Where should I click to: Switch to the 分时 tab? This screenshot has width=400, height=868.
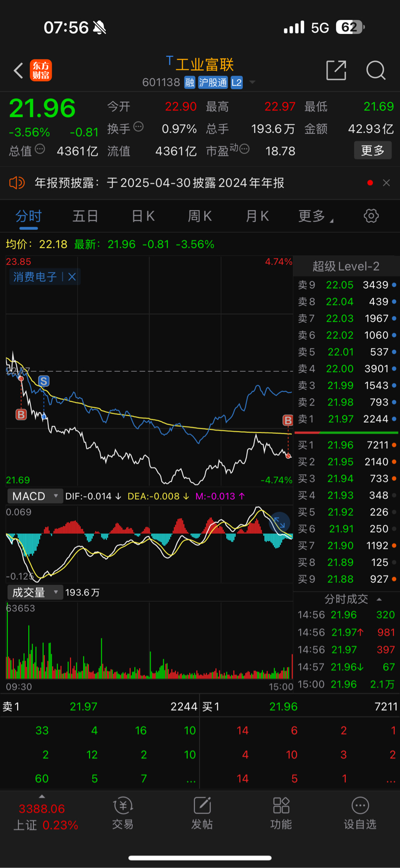pyautogui.click(x=28, y=216)
